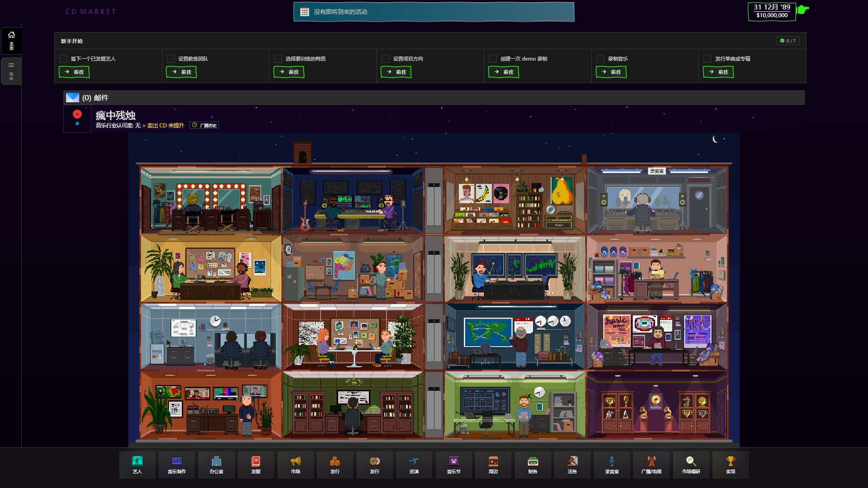Open the 巡演 tour airplane icon

[414, 465]
